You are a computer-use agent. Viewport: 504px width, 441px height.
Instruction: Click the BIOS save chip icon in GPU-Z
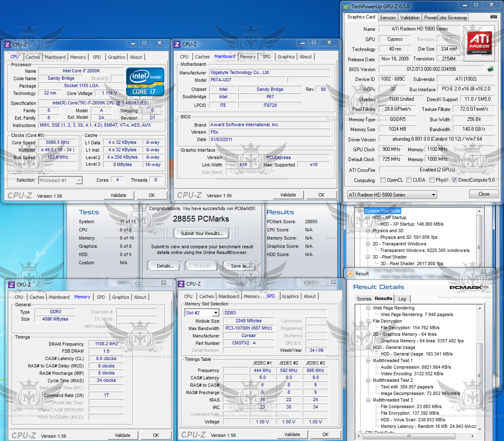(x=490, y=69)
